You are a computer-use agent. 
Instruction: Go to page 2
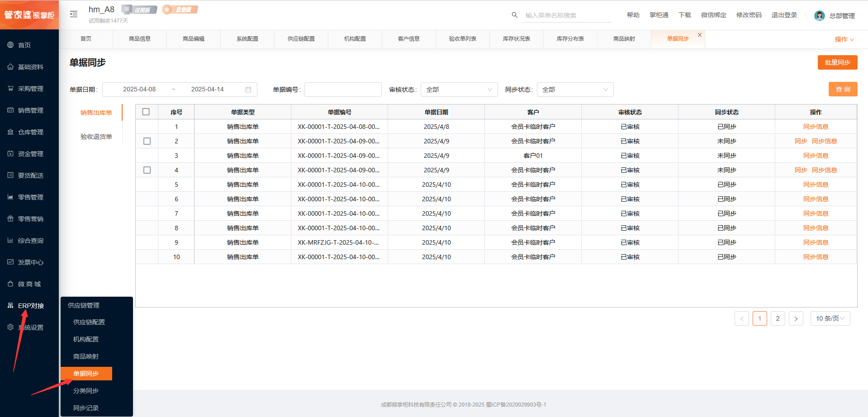point(778,318)
